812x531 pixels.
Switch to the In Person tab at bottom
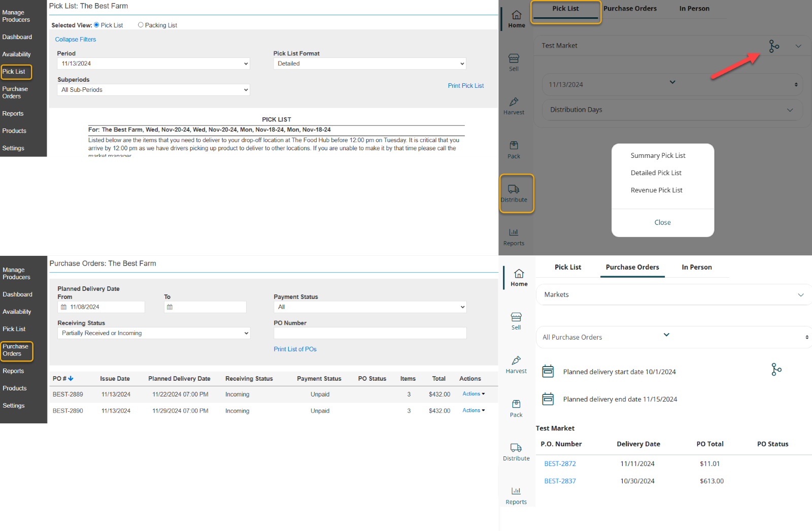696,267
